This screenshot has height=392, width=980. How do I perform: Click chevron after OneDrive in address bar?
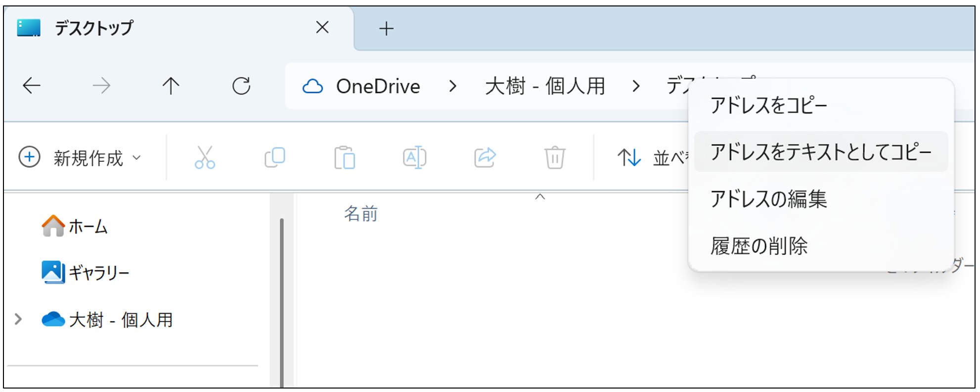[x=452, y=87]
